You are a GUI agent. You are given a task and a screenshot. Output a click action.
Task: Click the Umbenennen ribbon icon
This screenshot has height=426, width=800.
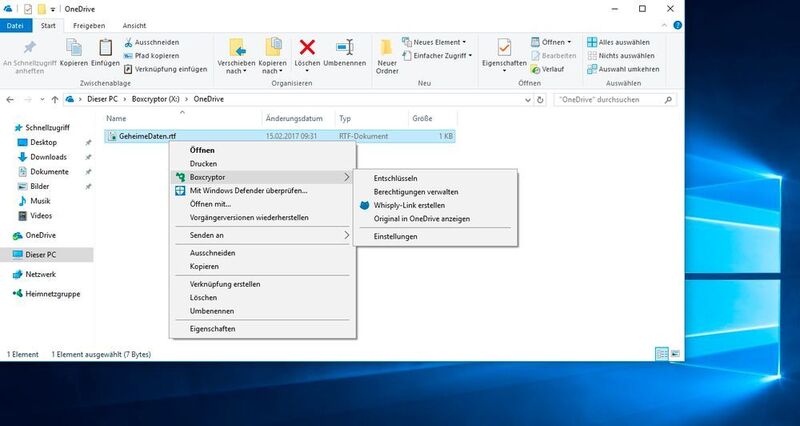[345, 48]
